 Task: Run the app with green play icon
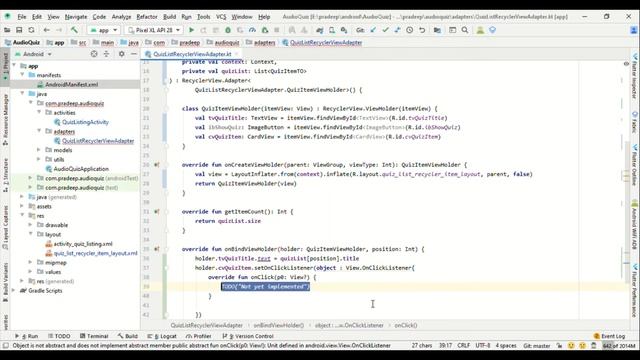[x=191, y=30]
